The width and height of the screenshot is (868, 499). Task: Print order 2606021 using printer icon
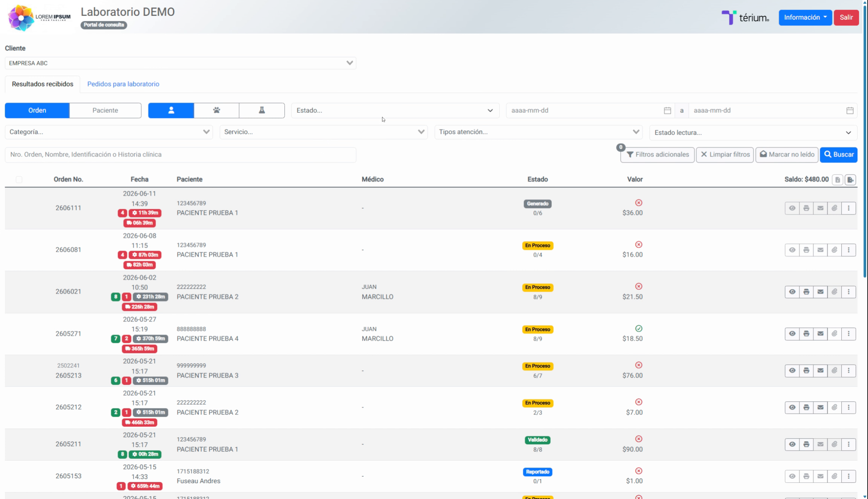806,292
